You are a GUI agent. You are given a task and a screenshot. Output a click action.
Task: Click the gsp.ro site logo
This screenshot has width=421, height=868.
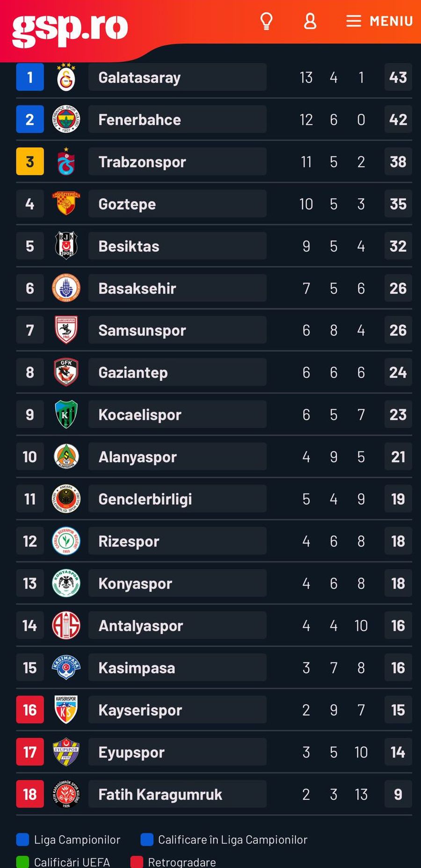pos(70,29)
